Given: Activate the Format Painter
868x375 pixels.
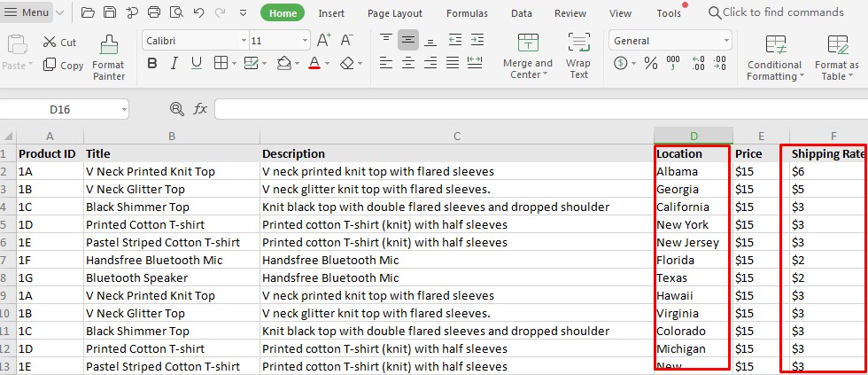Looking at the screenshot, I should click(108, 59).
